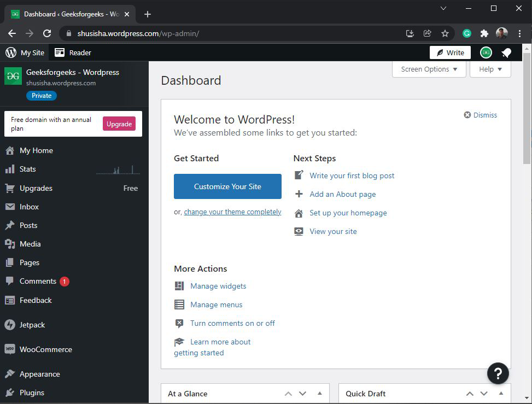Viewport: 532px width, 404px height.
Task: Expand the Screen Options dropdown
Action: click(x=429, y=69)
